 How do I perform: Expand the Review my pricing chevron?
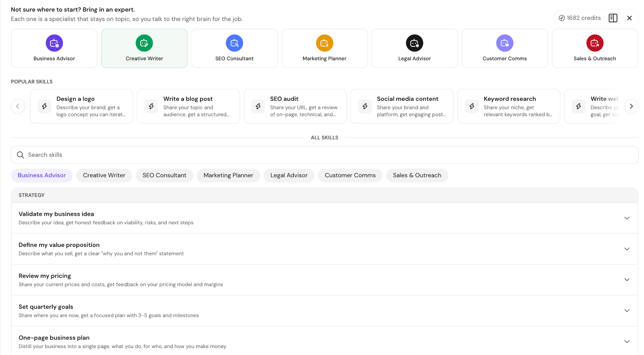[x=627, y=280]
